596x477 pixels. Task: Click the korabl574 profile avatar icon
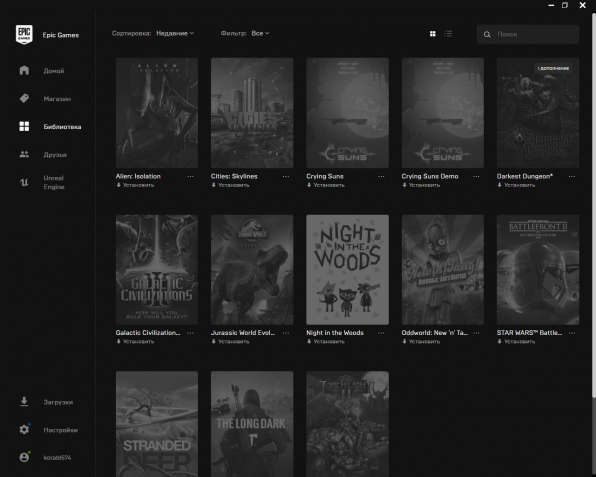pos(24,457)
